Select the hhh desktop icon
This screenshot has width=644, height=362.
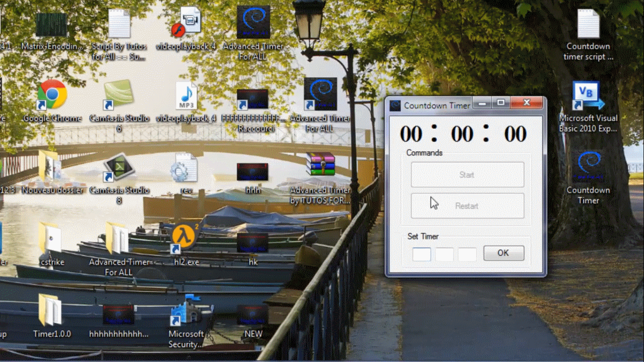(253, 172)
